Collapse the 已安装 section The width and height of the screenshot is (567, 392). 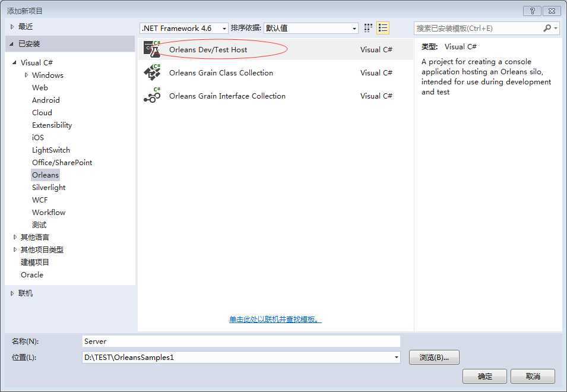click(x=12, y=44)
